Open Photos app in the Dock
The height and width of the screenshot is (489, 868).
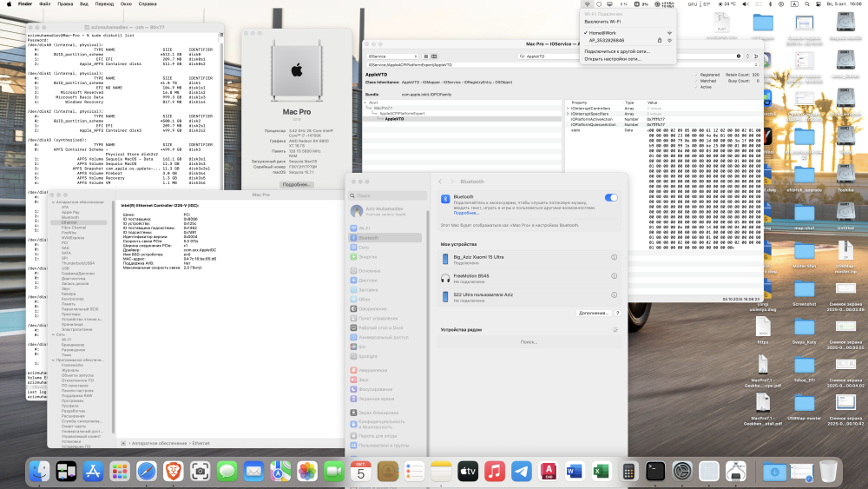(307, 472)
